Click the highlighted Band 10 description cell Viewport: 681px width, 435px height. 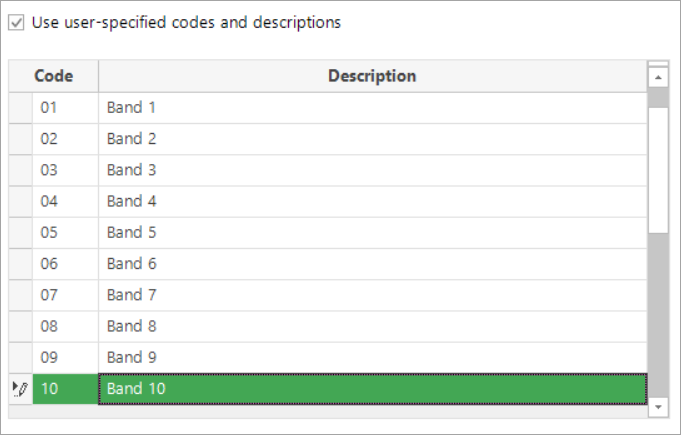372,389
